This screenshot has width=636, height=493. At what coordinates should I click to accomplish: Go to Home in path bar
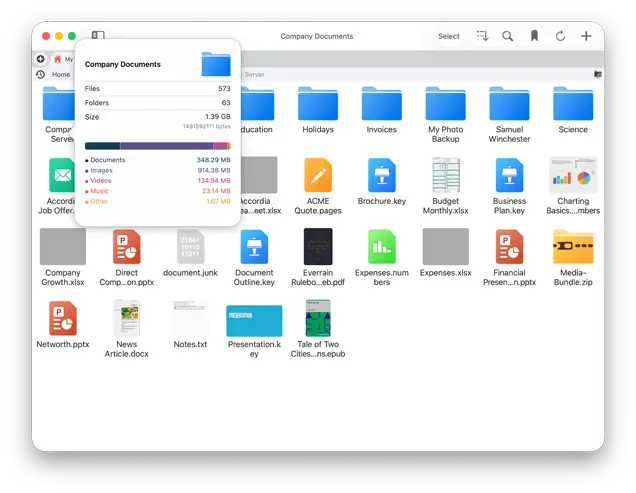(x=61, y=75)
